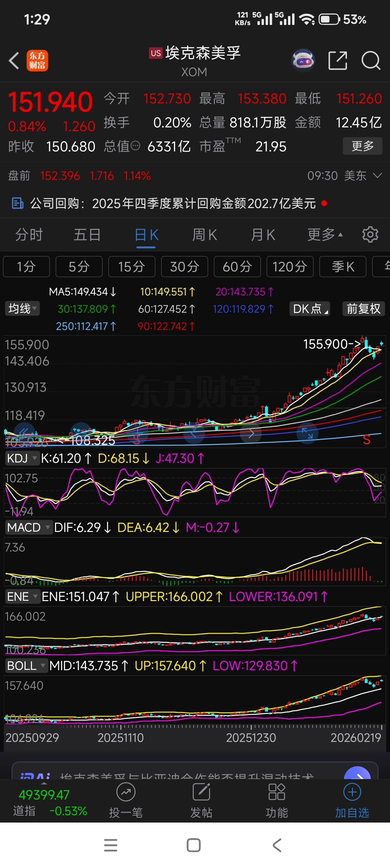Tap the 20251230 date label
The height and width of the screenshot is (868, 390).
[x=251, y=738]
